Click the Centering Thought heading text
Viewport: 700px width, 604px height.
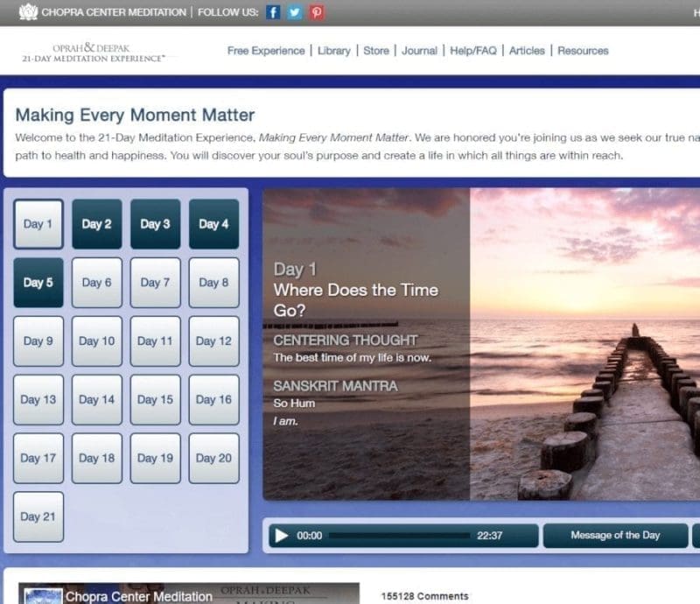click(346, 340)
